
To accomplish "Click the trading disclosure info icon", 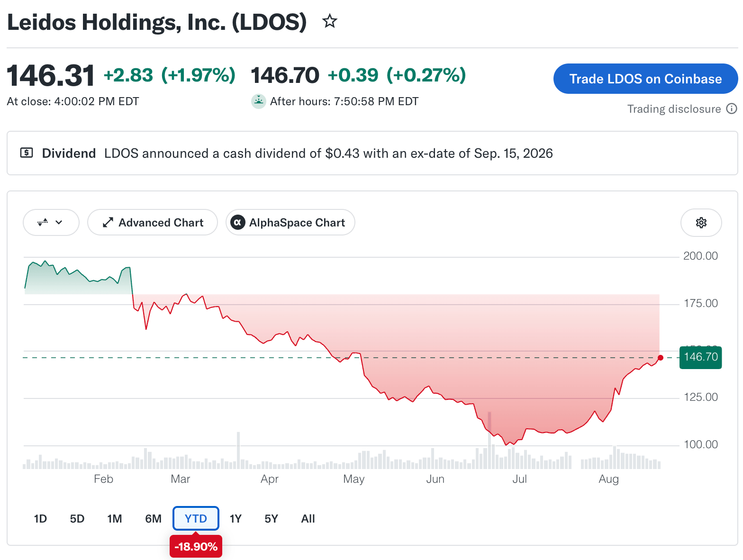I will (x=732, y=109).
